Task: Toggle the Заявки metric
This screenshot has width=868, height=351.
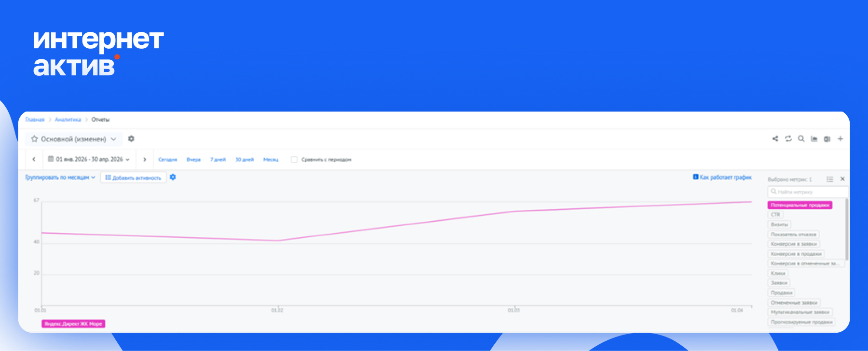Action: (779, 283)
